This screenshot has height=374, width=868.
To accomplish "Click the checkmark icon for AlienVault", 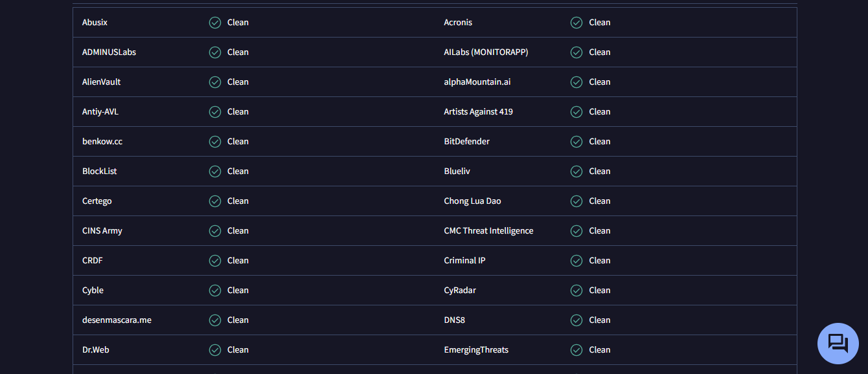I will (215, 82).
